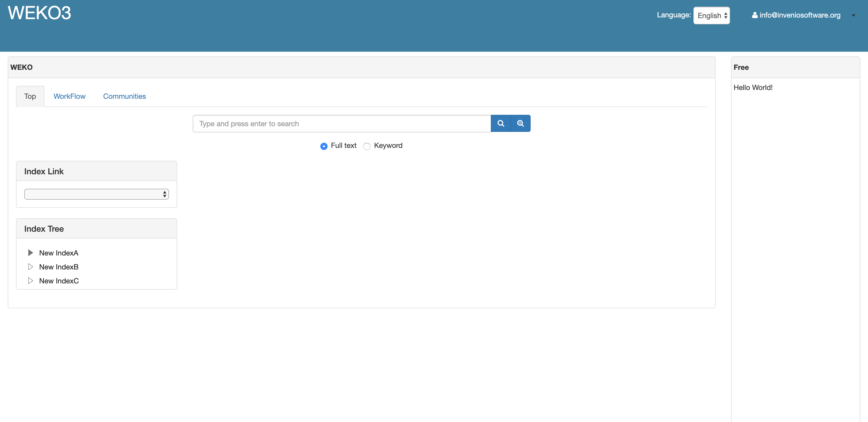Select the Keyword radio button

pyautogui.click(x=367, y=146)
